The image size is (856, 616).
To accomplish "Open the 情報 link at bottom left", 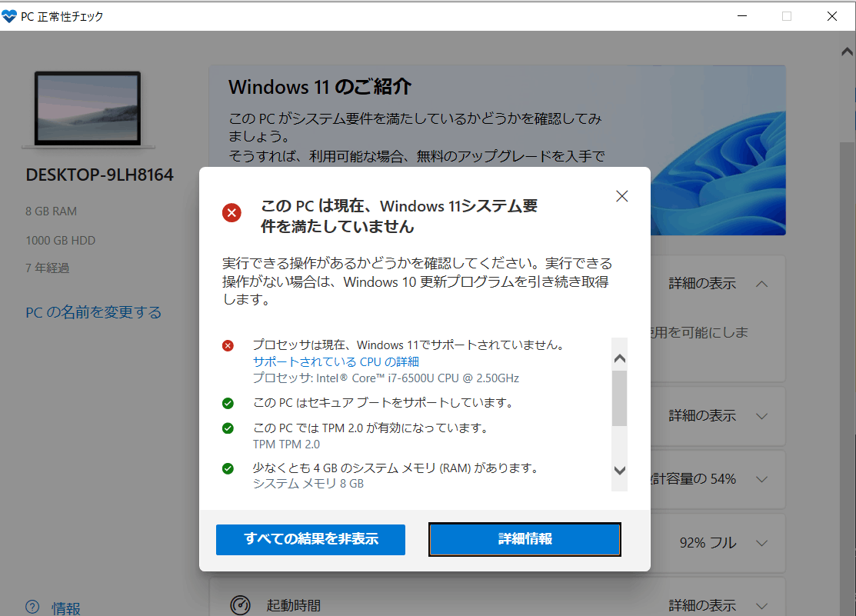I will click(x=66, y=608).
